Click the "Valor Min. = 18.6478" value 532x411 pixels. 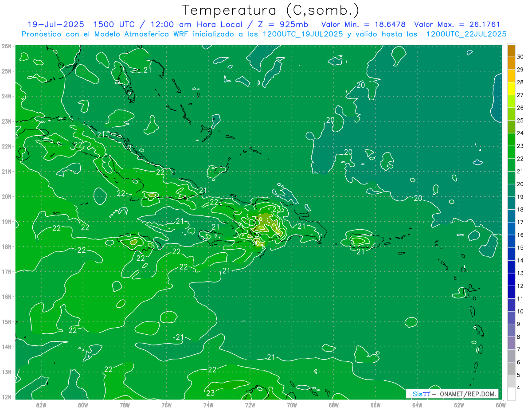click(x=363, y=24)
